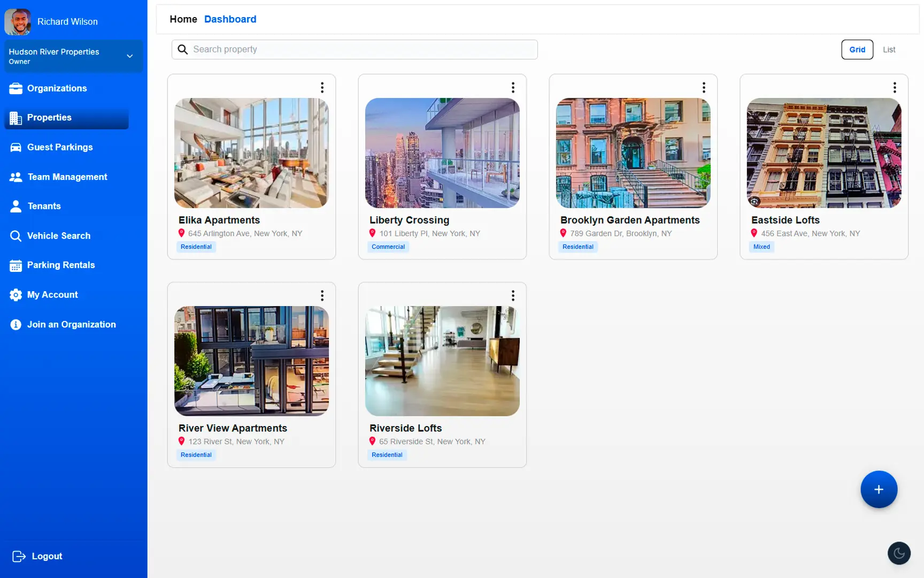Switch to the Home tab

pyautogui.click(x=183, y=19)
